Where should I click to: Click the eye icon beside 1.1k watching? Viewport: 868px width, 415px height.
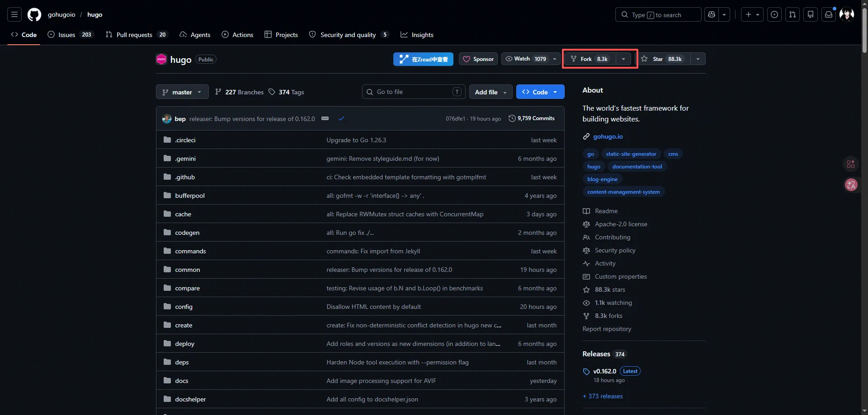click(586, 303)
